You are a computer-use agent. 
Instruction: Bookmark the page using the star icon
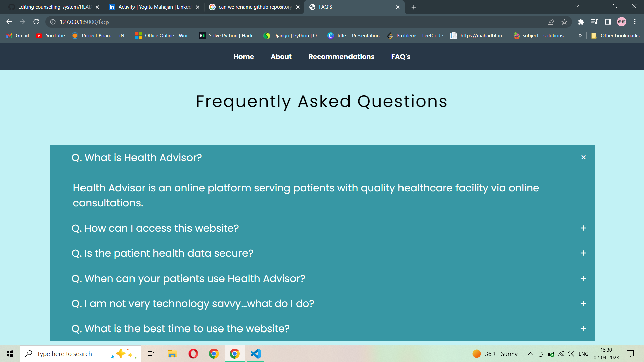[565, 22]
